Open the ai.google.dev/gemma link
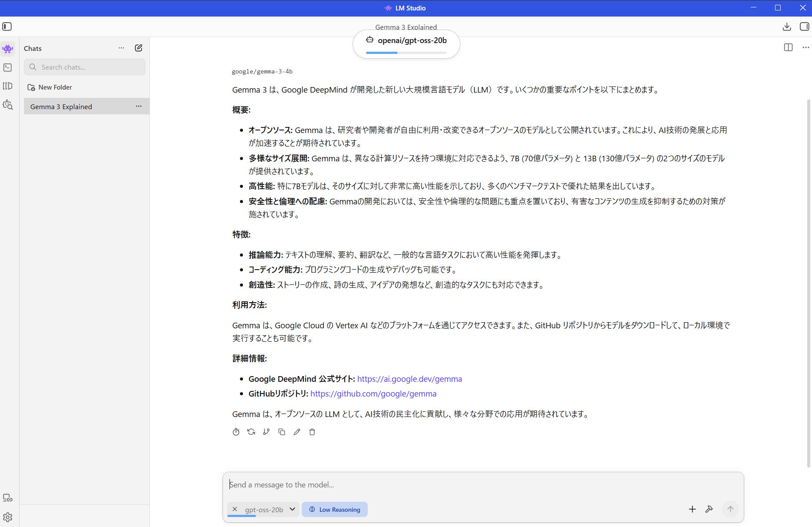The height and width of the screenshot is (527, 812). click(409, 379)
